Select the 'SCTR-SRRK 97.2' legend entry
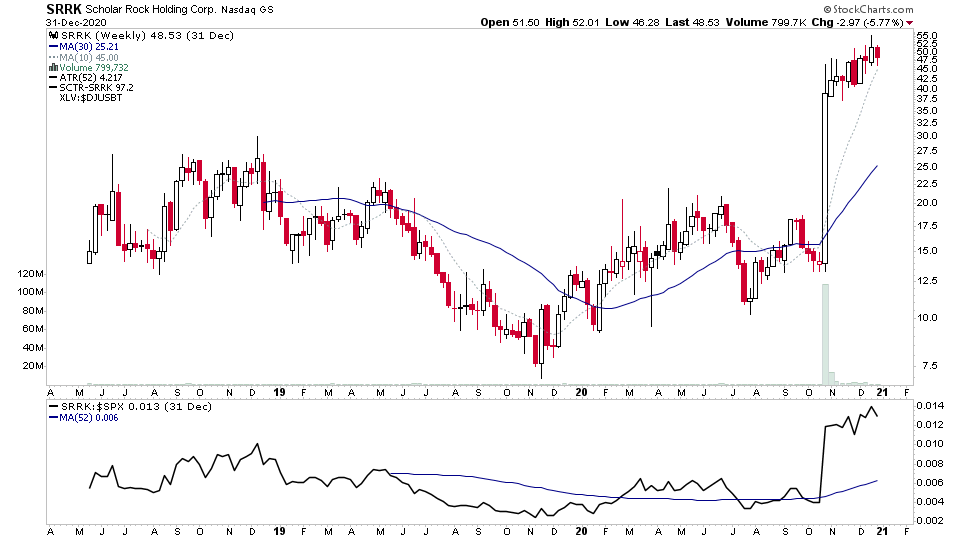960x540 pixels. click(x=96, y=88)
